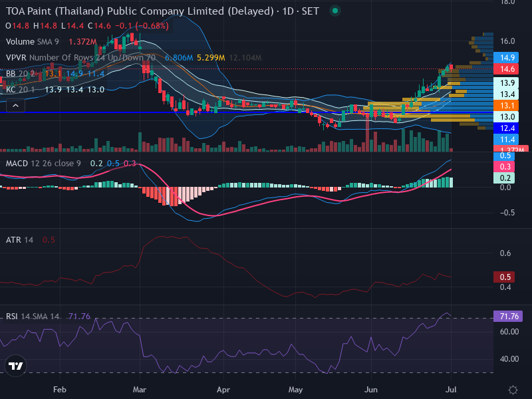Click the OHLC values in the header

pyautogui.click(x=87, y=26)
